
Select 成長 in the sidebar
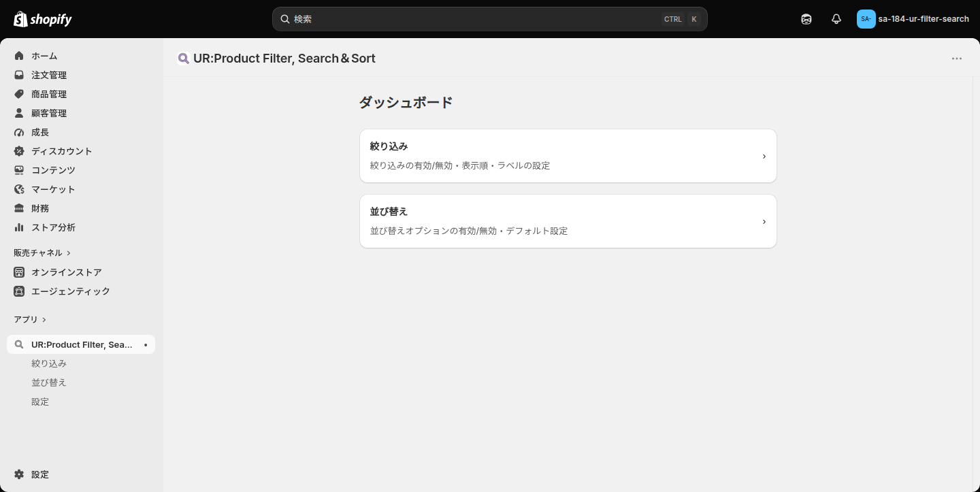point(82,132)
